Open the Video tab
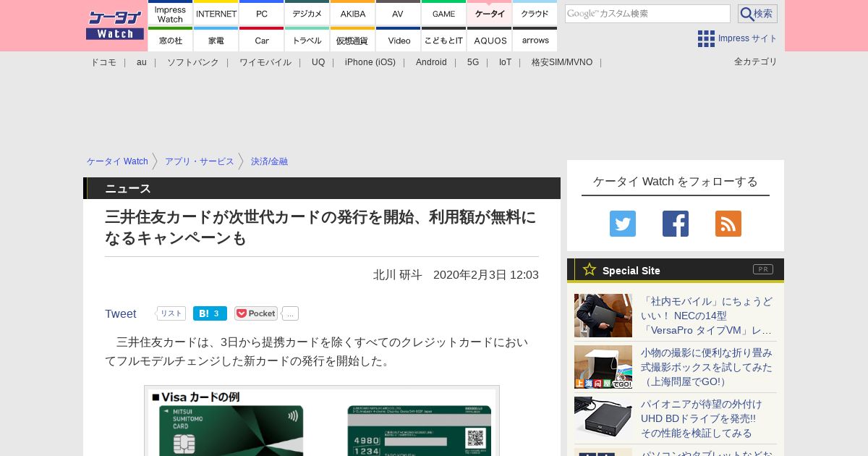The height and width of the screenshot is (456, 868). pos(398,40)
